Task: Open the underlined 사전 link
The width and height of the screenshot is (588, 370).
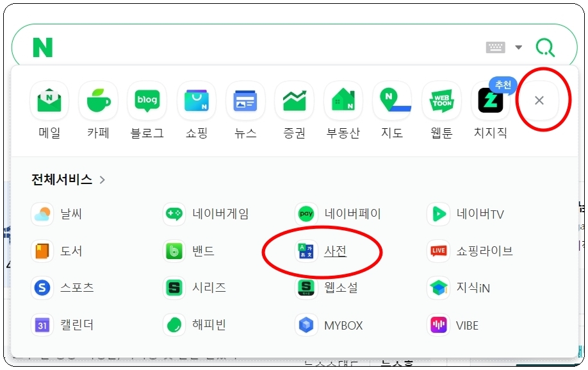Action: (x=335, y=251)
